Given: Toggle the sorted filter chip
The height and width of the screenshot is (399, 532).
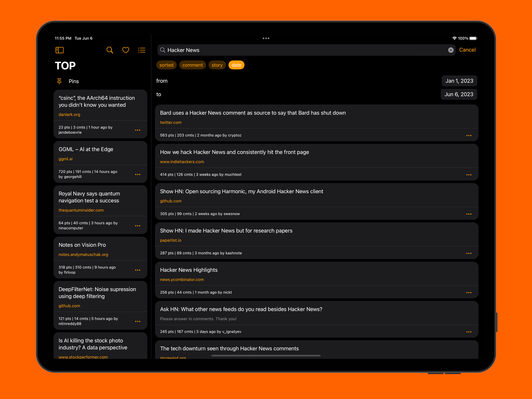Looking at the screenshot, I should (x=166, y=65).
